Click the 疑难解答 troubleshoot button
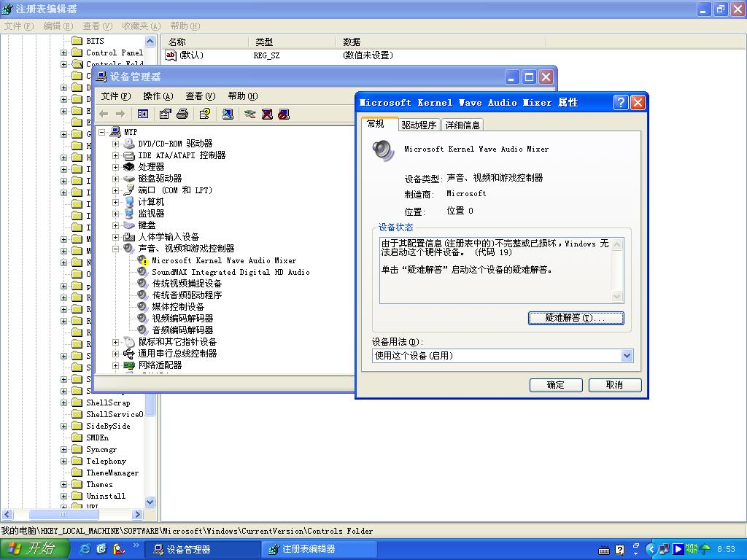Screen dimensions: 747x560 pyautogui.click(x=576, y=318)
